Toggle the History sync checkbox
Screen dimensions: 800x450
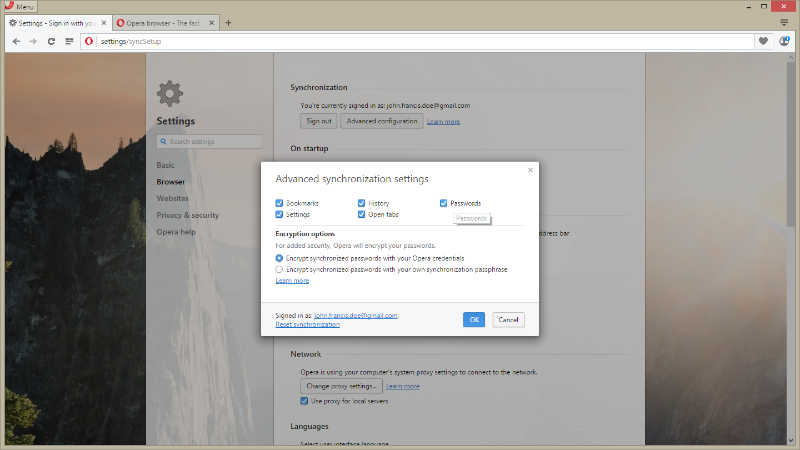(x=362, y=203)
